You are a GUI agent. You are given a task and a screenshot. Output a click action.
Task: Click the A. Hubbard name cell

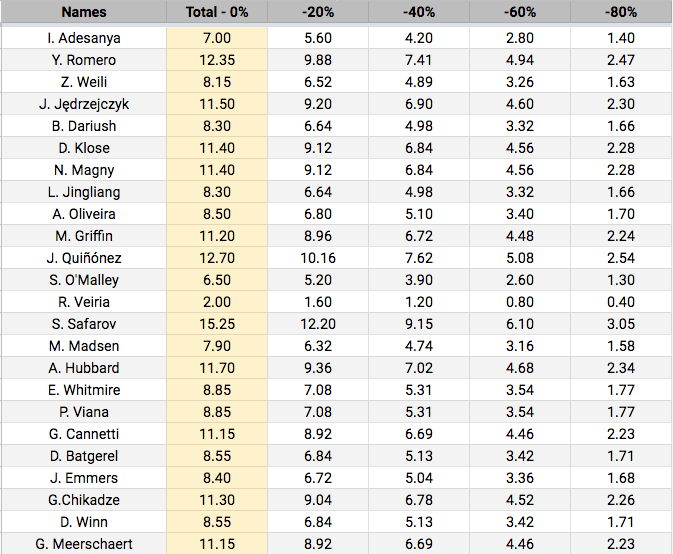tap(84, 368)
